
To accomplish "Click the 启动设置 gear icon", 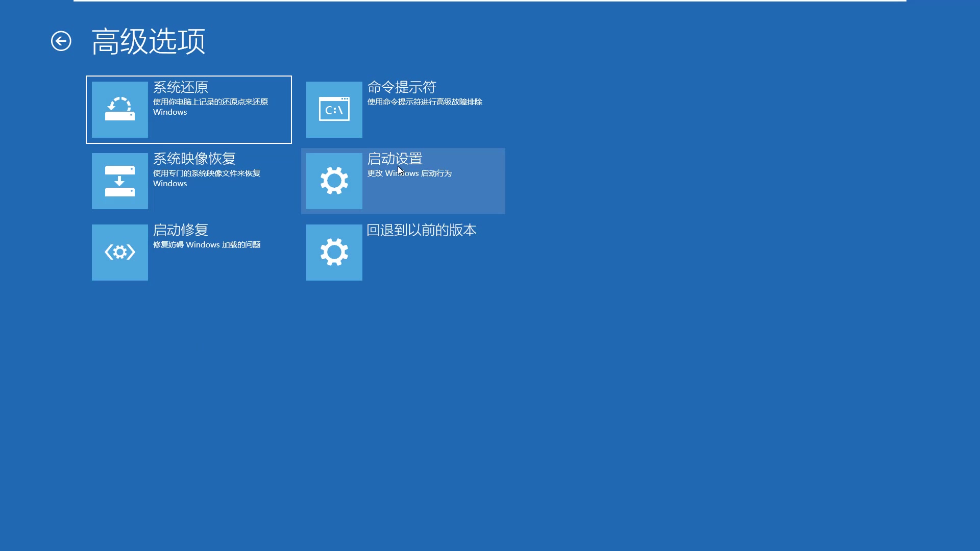I will coord(334,181).
